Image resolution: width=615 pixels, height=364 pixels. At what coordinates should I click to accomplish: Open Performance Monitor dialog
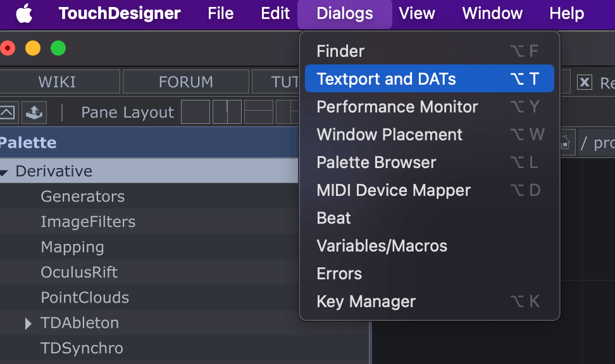430,107
